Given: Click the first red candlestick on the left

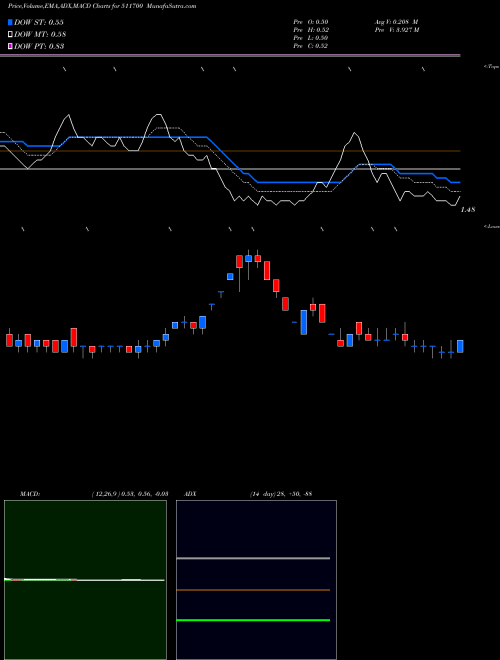Looking at the screenshot, I should pyautogui.click(x=9, y=340).
